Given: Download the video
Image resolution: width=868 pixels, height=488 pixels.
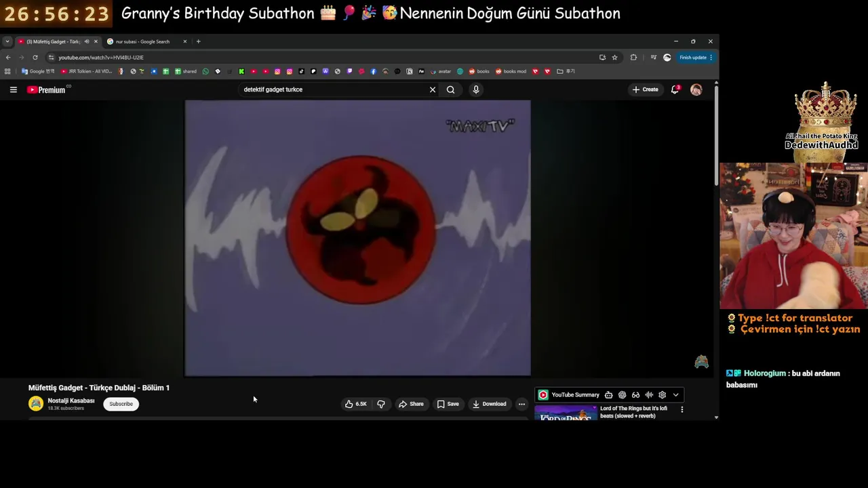Looking at the screenshot, I should (x=490, y=404).
